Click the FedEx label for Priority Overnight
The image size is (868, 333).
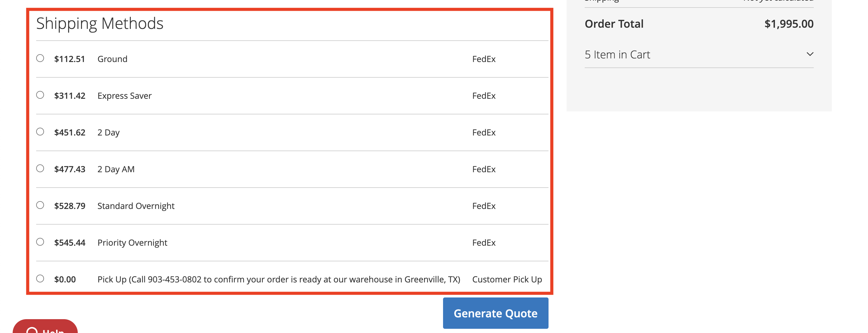click(484, 242)
